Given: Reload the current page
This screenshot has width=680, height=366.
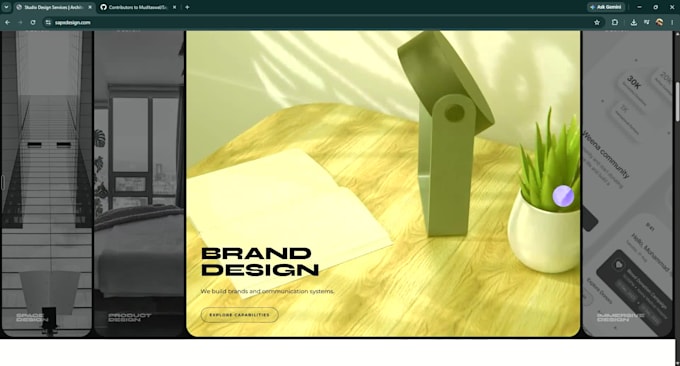Looking at the screenshot, I should [33, 23].
